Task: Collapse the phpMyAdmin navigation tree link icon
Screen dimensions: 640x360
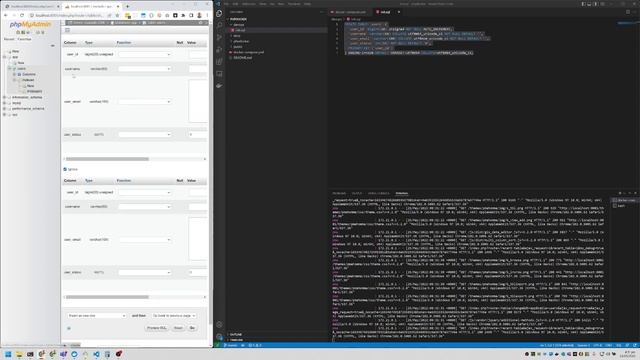Action: [53, 45]
